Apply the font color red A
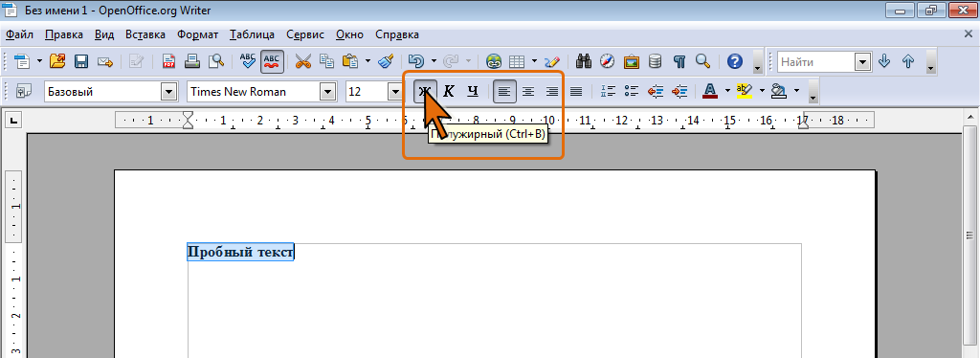980x358 pixels. pyautogui.click(x=710, y=92)
